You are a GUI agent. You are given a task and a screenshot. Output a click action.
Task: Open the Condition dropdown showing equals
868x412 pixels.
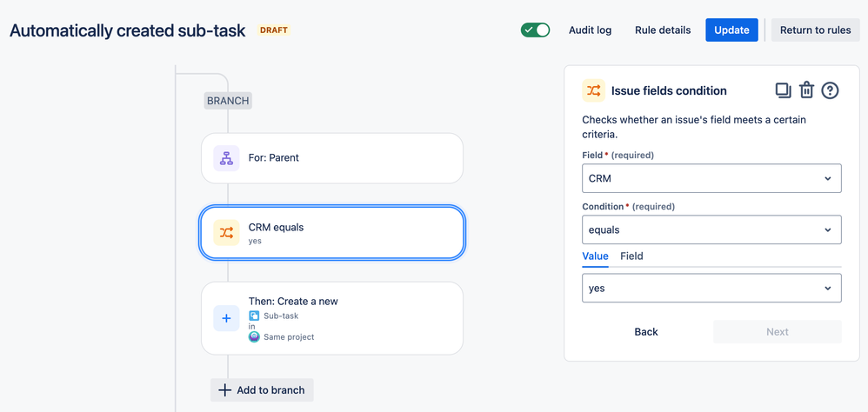(x=711, y=230)
